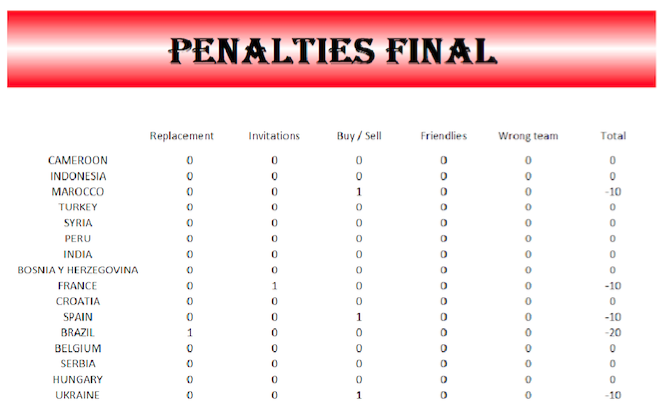Click the PENALTIES FINAL title banner
The image size is (663, 419).
pyautogui.click(x=332, y=50)
